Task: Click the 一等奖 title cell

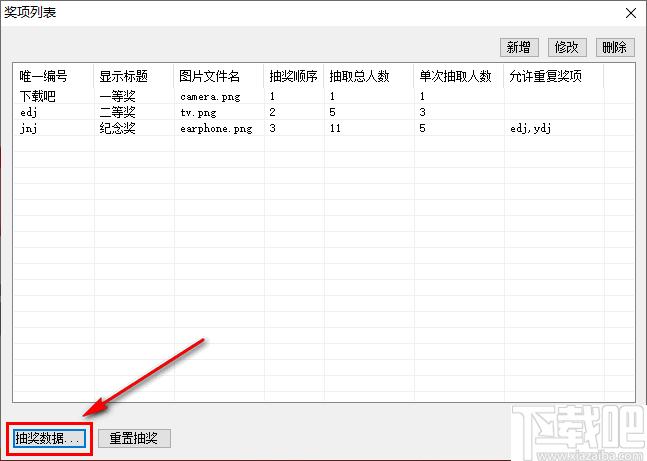Action: click(x=118, y=96)
